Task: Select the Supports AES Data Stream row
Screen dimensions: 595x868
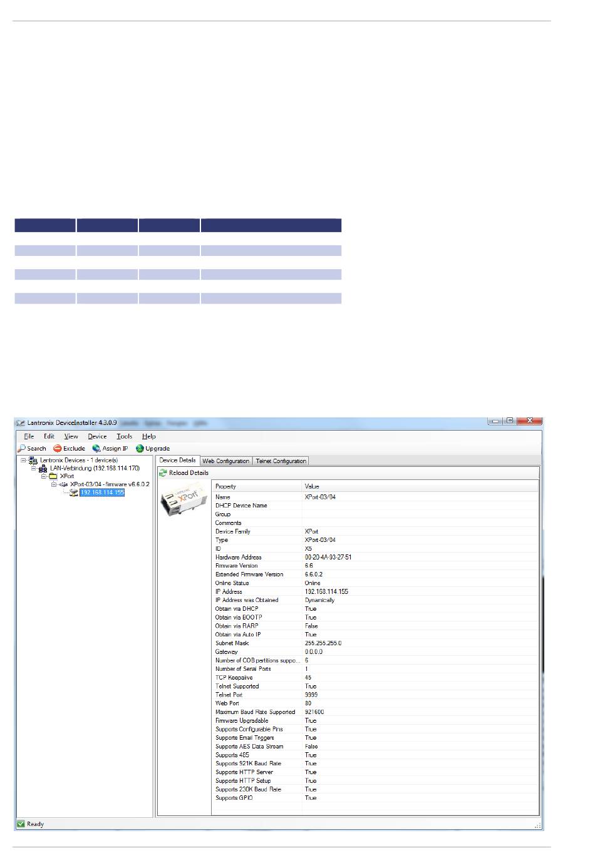Action: tap(375, 747)
